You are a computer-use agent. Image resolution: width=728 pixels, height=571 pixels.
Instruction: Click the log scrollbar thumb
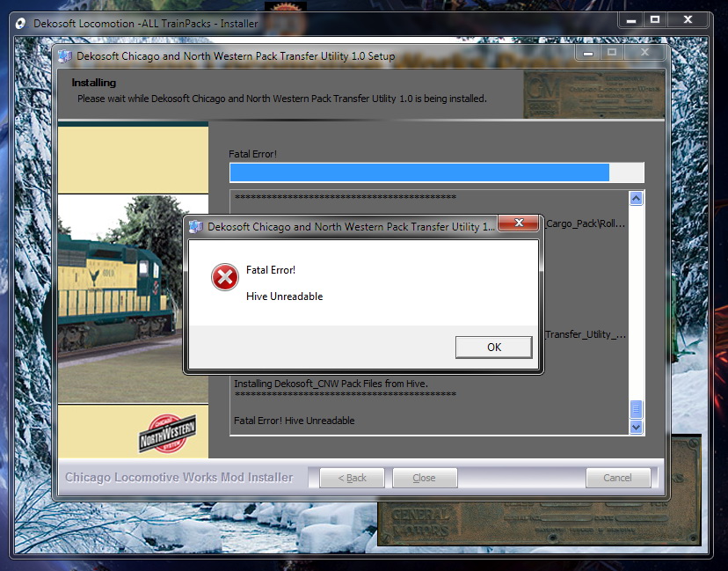[x=636, y=409]
